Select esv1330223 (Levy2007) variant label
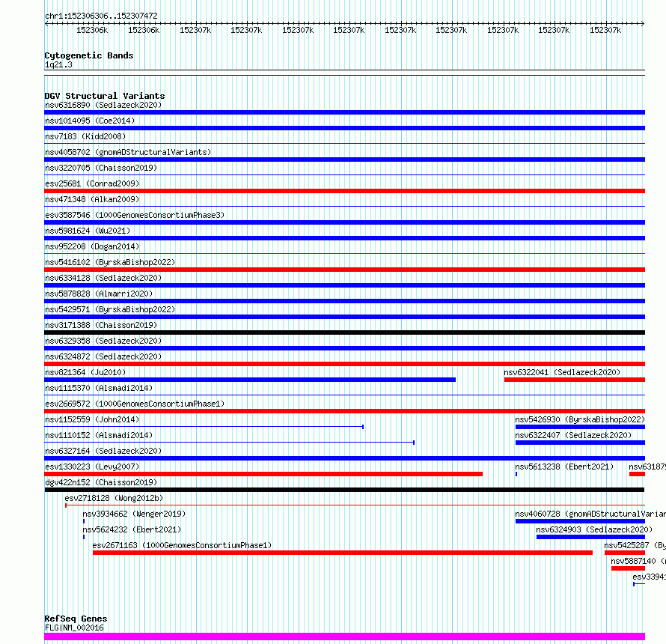The height and width of the screenshot is (644, 666). tap(92, 467)
